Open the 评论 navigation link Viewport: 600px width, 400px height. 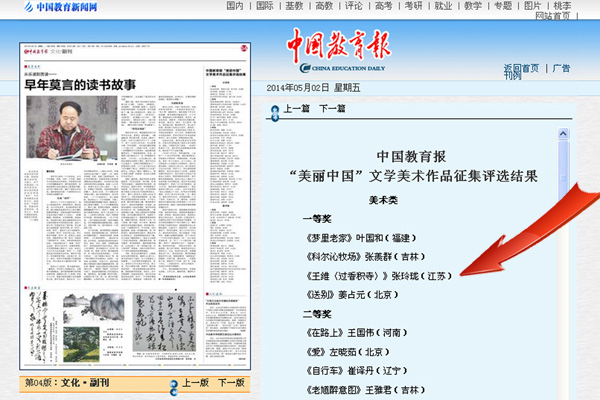354,6
